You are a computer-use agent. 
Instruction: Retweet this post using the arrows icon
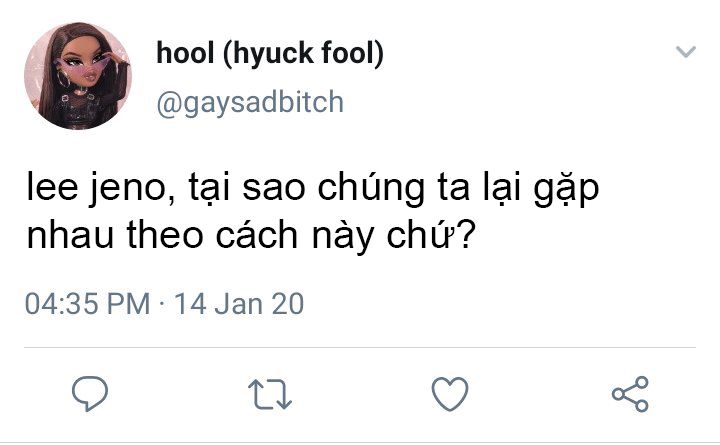coord(270,394)
